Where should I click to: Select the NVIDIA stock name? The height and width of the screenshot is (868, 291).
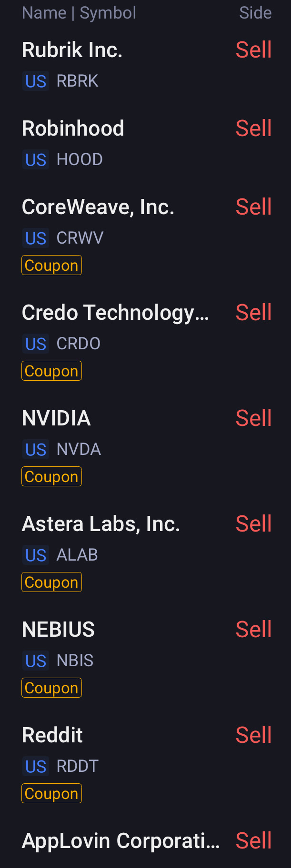tap(56, 419)
